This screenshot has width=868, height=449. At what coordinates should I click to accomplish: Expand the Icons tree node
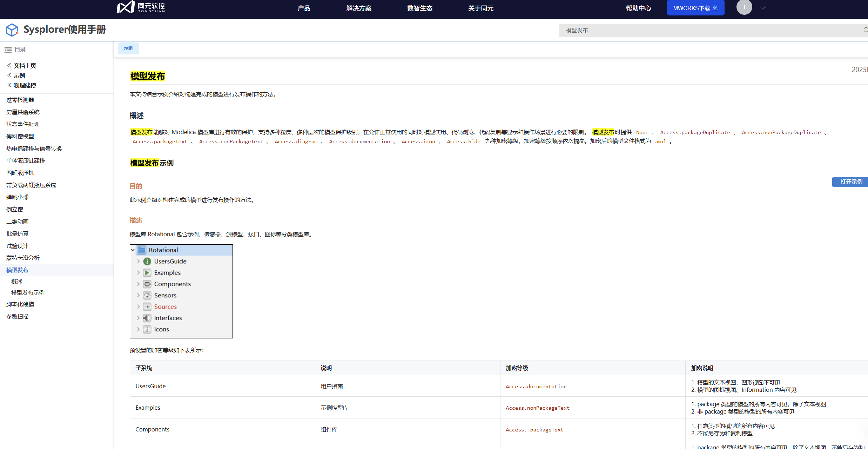click(139, 329)
